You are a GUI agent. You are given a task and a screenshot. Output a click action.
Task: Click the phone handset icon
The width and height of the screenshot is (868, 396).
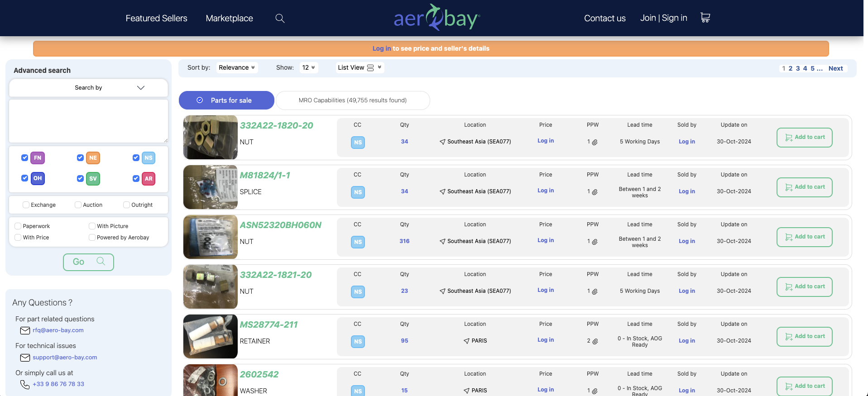(x=25, y=384)
